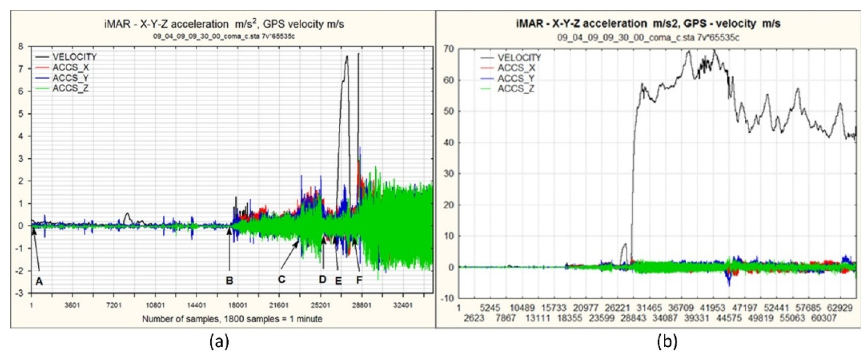Click y-axis value -10 in chart (b)

click(x=447, y=298)
